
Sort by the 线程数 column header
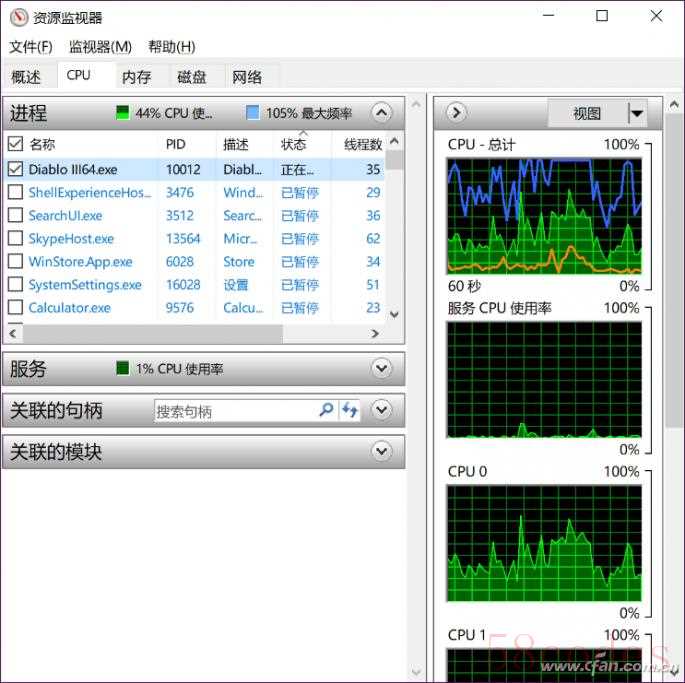[363, 144]
